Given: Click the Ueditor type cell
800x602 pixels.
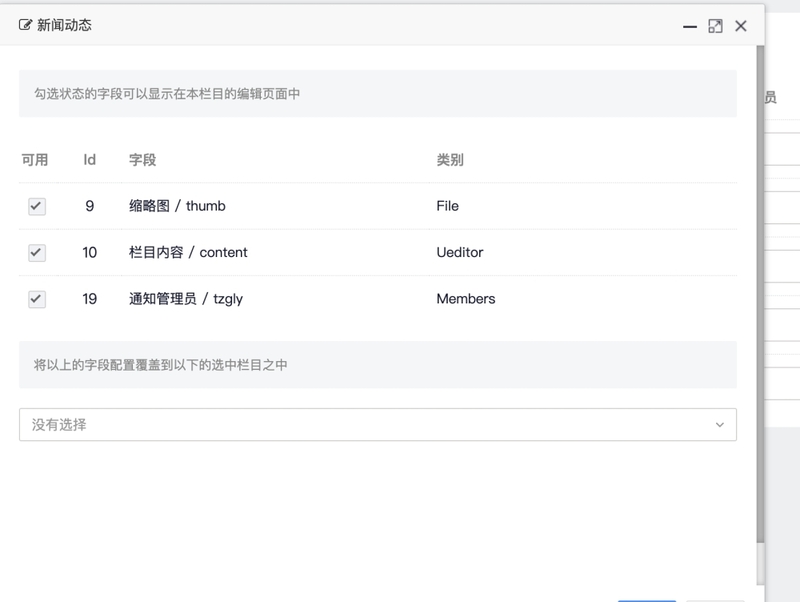Looking at the screenshot, I should [459, 252].
